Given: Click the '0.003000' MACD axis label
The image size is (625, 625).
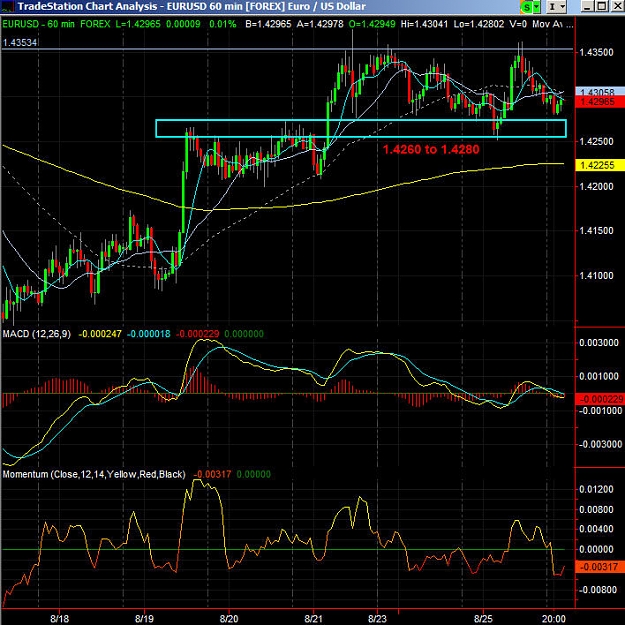Looking at the screenshot, I should pyautogui.click(x=599, y=343).
